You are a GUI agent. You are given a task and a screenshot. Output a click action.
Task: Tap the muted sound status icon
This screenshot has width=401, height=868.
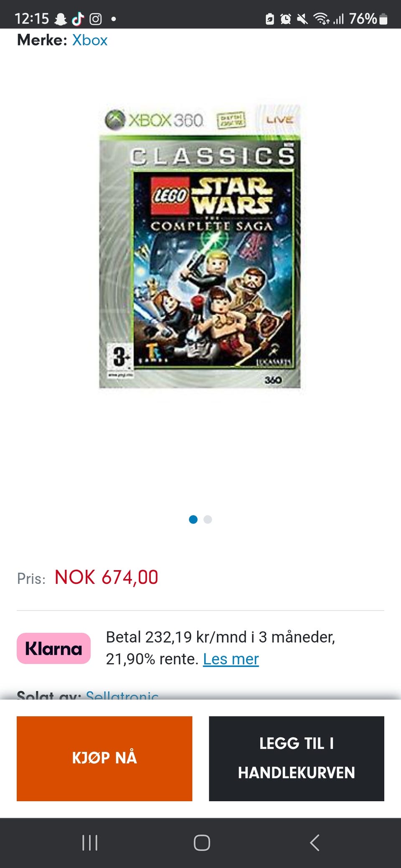302,19
